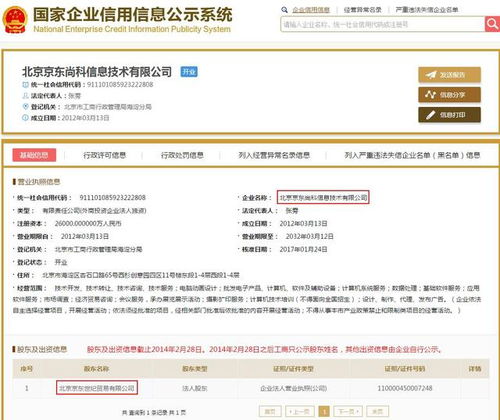Click the 住所 address value line
Image resolution: width=500 pixels, height=420 pixels.
[141, 275]
